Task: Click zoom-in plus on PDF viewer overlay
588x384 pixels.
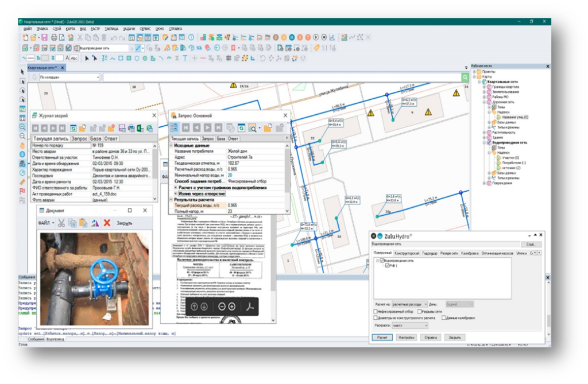Action: pos(232,307)
